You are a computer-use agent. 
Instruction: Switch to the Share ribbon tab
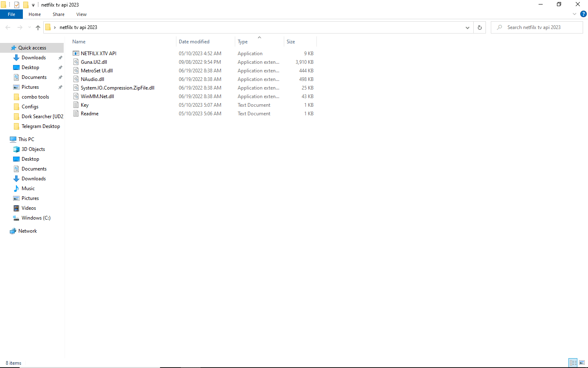[58, 14]
